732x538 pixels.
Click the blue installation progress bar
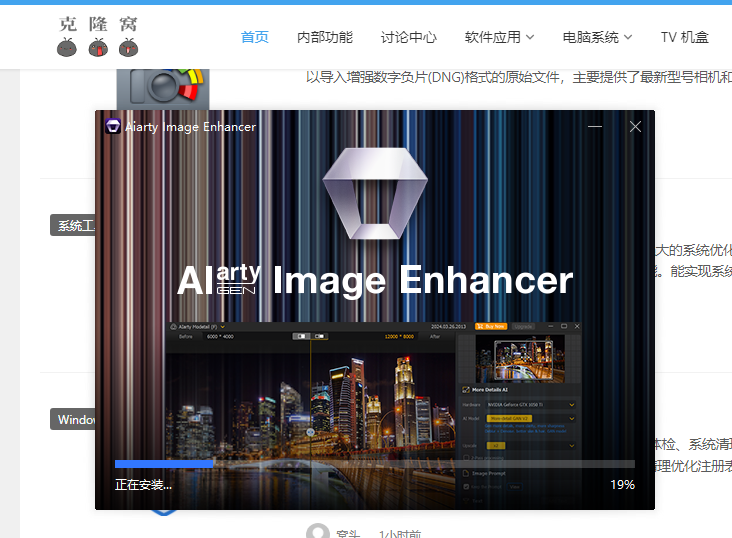pos(165,464)
